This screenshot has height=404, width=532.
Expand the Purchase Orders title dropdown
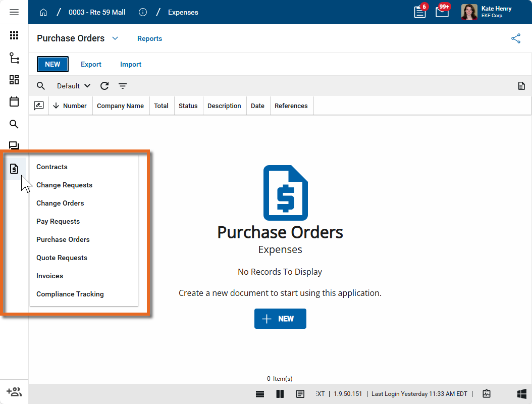[x=115, y=38]
